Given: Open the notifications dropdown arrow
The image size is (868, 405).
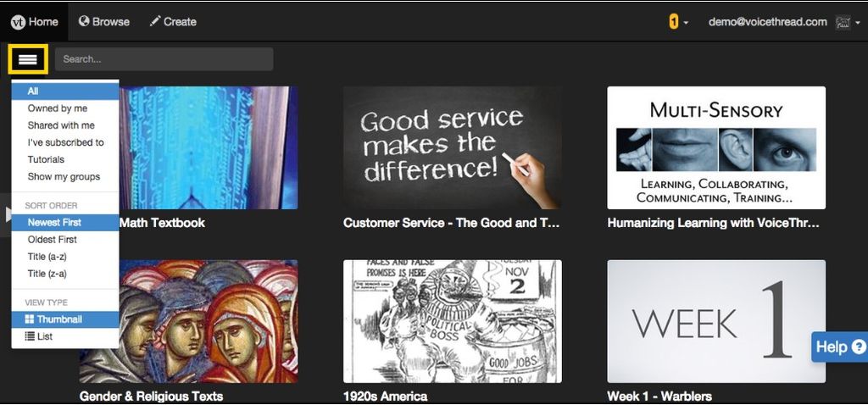Looking at the screenshot, I should coord(687,23).
